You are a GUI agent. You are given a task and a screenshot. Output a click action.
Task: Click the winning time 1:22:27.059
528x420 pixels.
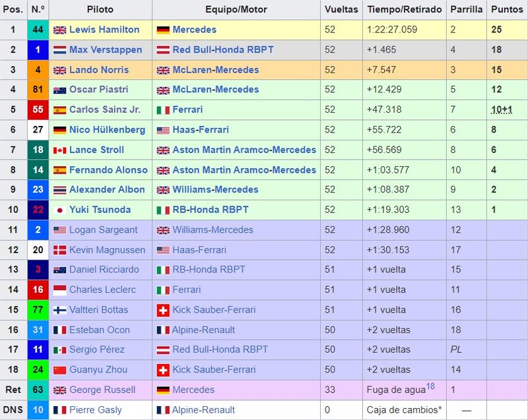[x=392, y=30]
